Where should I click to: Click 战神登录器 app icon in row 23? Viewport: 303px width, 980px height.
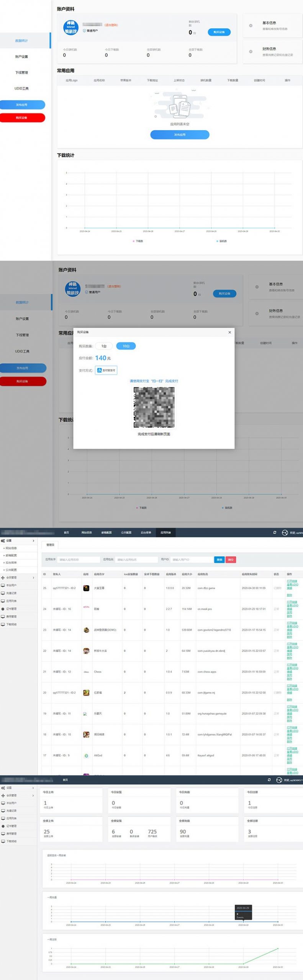(x=86, y=630)
